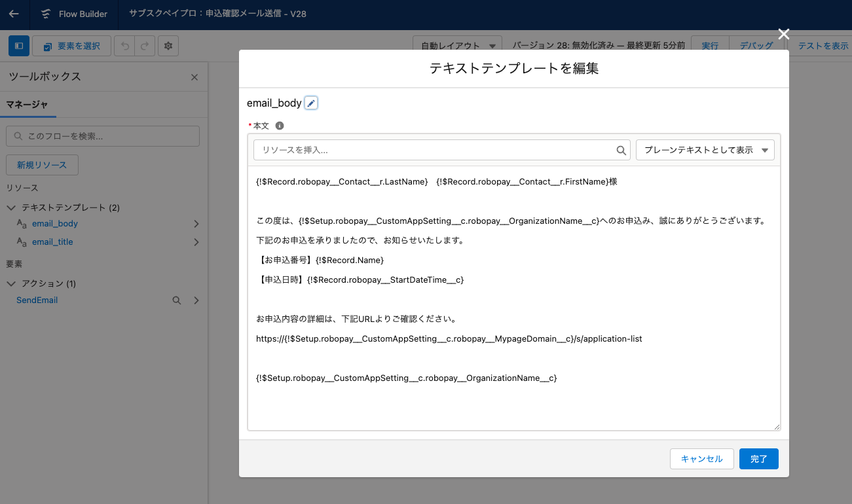Click the pencil icon beside email_body

(x=311, y=103)
